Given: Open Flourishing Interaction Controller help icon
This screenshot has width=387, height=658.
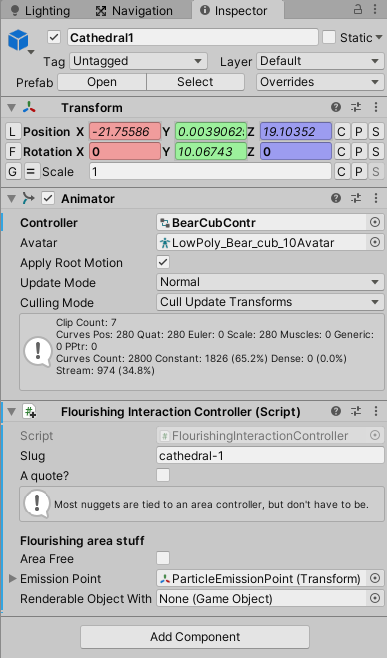Looking at the screenshot, I should (336, 411).
